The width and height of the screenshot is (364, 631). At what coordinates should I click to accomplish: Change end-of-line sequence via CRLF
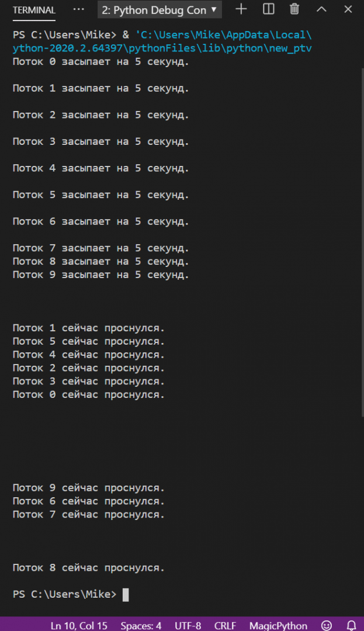[x=225, y=626]
